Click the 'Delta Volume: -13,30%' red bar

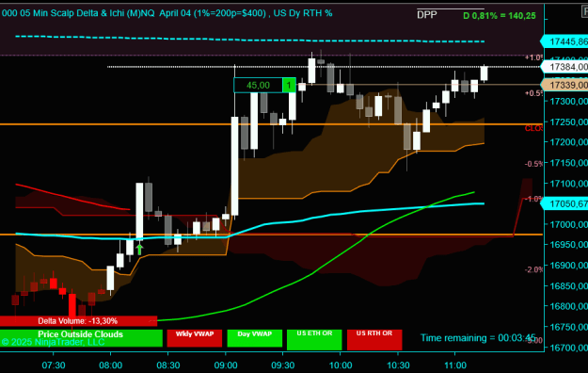tap(78, 321)
